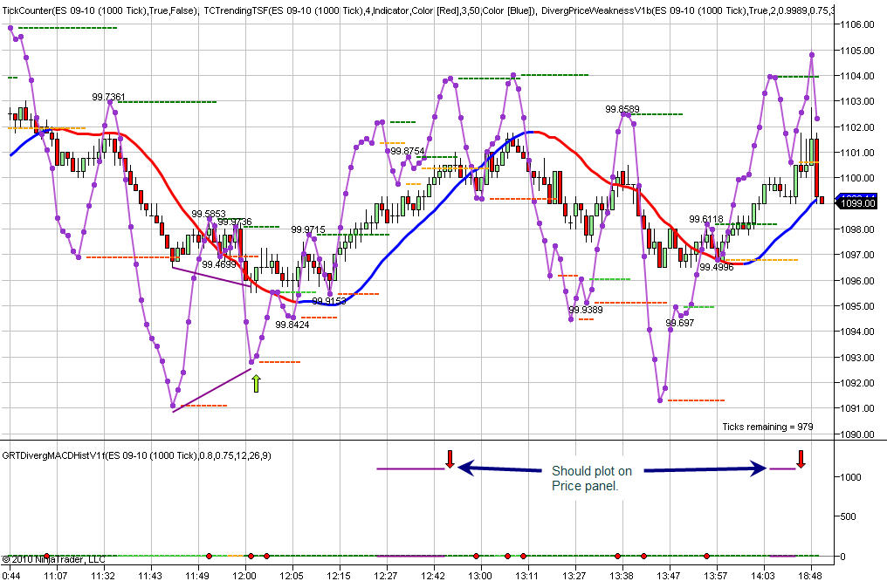The width and height of the screenshot is (887, 588).
Task: Click 1102.00 on the price axis
Action: coord(857,127)
